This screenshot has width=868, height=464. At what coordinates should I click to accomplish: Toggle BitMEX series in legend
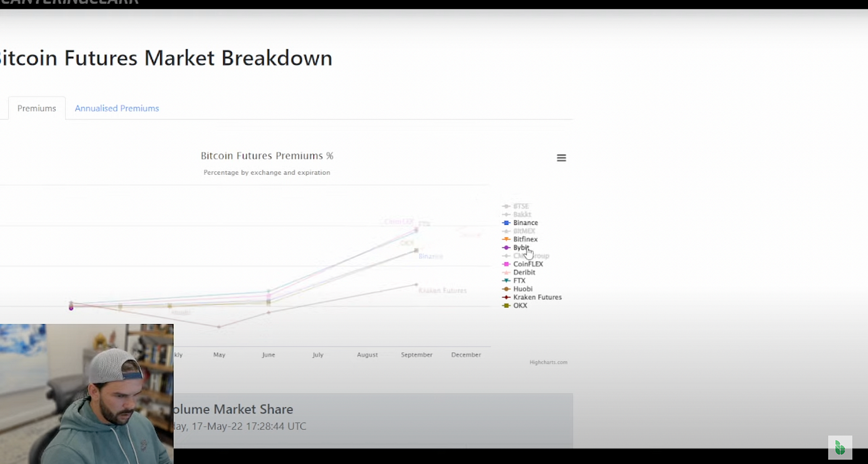pos(519,231)
